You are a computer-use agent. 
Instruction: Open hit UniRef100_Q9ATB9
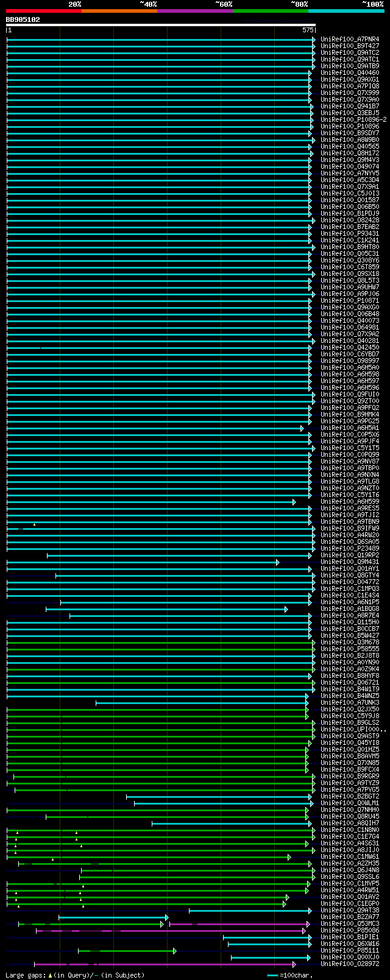coord(350,66)
